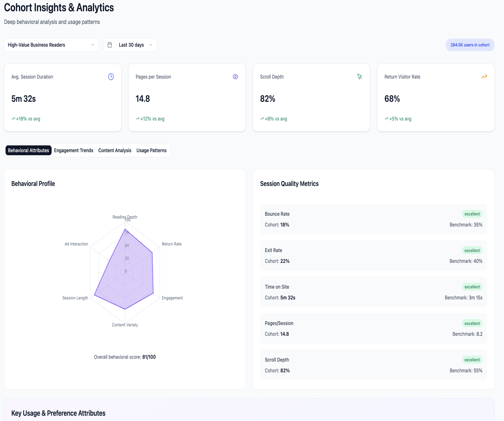The width and height of the screenshot is (504, 421).
Task: Click the cursor pointer icon on Scroll Depth
Action: pos(359,76)
